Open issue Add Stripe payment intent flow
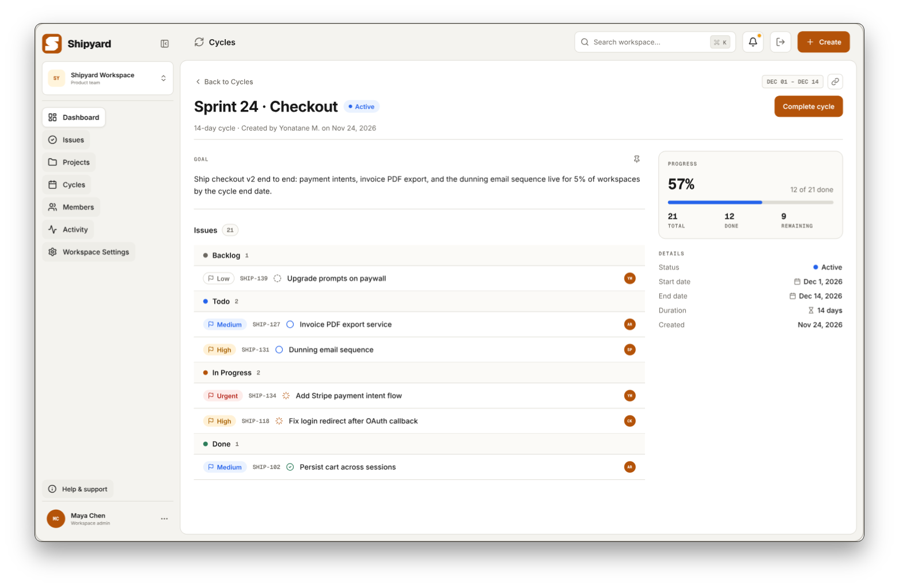The height and width of the screenshot is (588, 899). (348, 396)
